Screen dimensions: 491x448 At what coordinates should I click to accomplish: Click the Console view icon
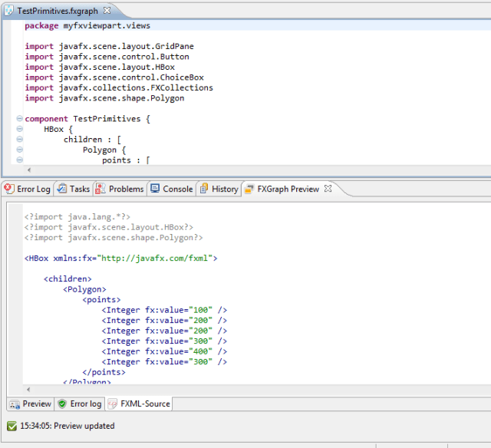156,189
